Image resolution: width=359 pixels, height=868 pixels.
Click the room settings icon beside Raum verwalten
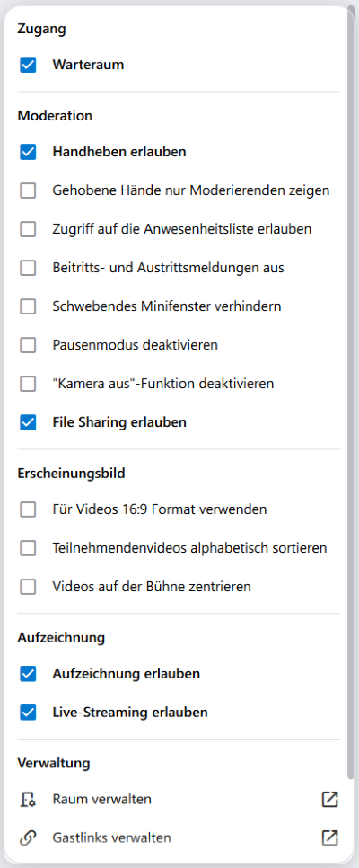point(28,800)
